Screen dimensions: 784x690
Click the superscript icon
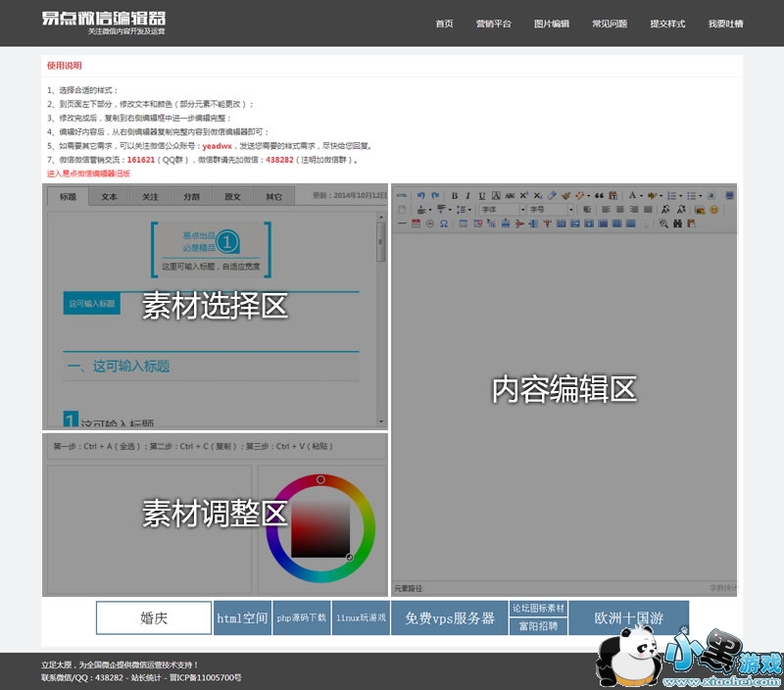[522, 196]
